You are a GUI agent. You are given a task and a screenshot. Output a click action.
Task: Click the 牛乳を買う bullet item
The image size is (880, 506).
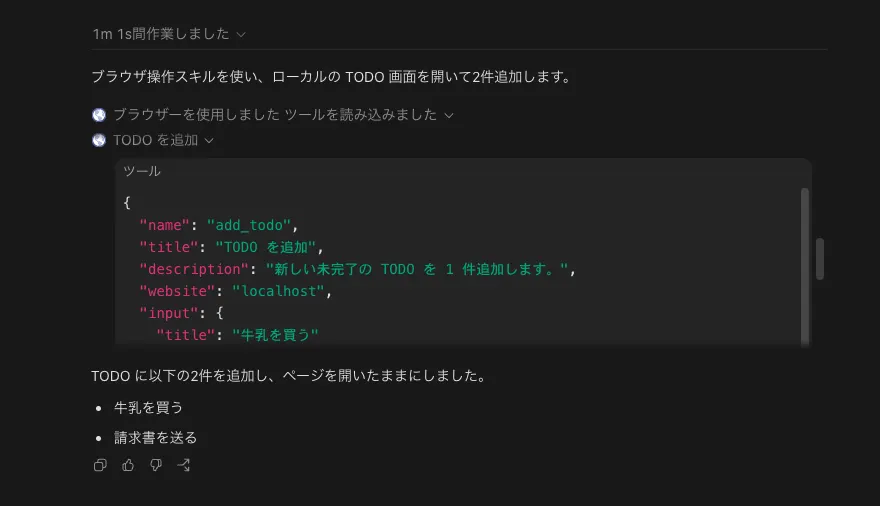pos(148,408)
